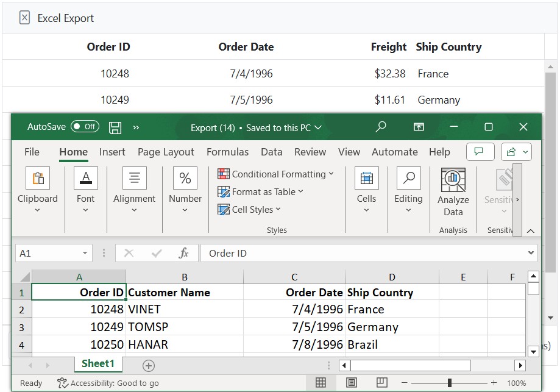Click horizontal scrollbar right arrow
The width and height of the screenshot is (560, 392).
pyautogui.click(x=520, y=365)
